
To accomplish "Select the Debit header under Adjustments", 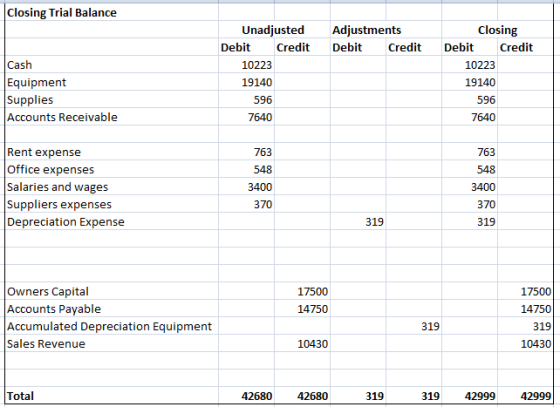I will tap(347, 47).
